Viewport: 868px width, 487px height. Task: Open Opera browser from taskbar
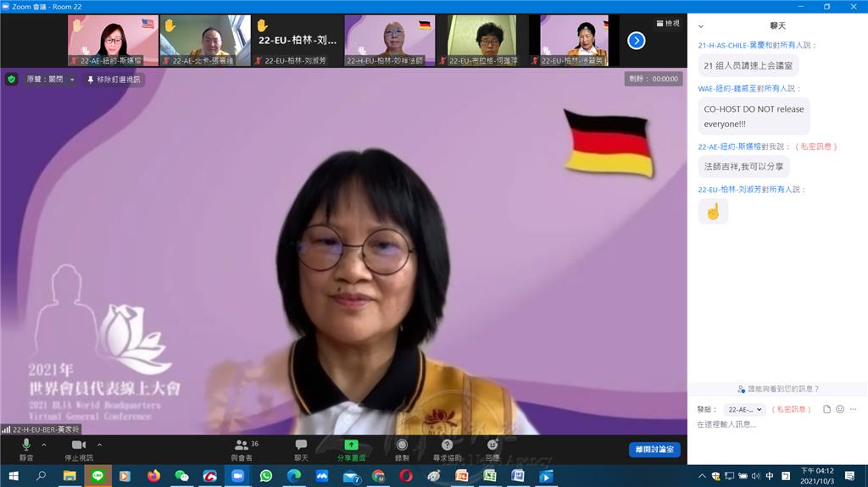pos(406,476)
